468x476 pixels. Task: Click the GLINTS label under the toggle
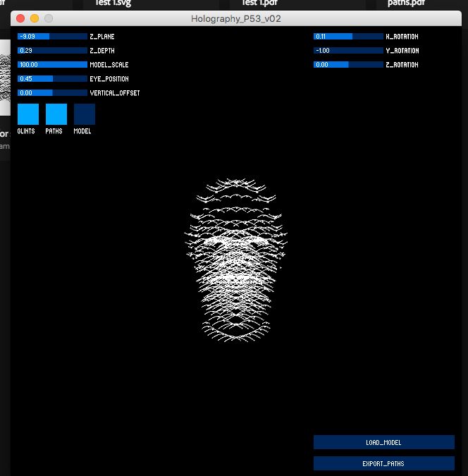(26, 131)
